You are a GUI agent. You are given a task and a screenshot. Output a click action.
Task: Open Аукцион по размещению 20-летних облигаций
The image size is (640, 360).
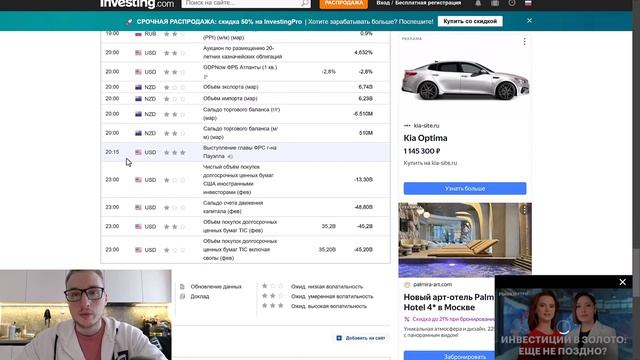(x=242, y=52)
